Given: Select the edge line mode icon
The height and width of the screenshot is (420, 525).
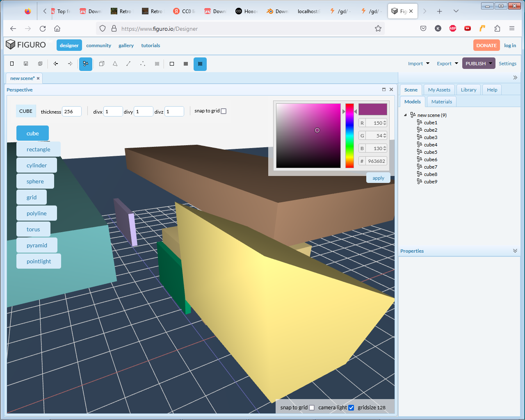Looking at the screenshot, I should pyautogui.click(x=128, y=64).
